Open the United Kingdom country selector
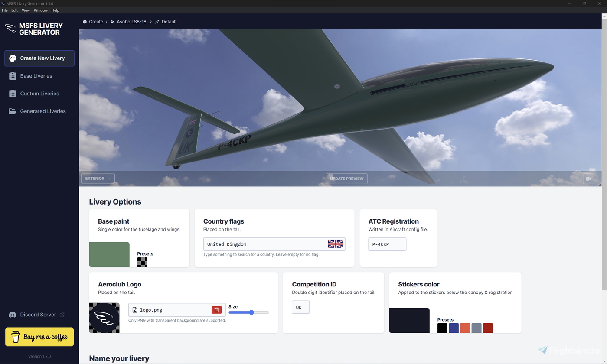This screenshot has height=364, width=607. 274,244
